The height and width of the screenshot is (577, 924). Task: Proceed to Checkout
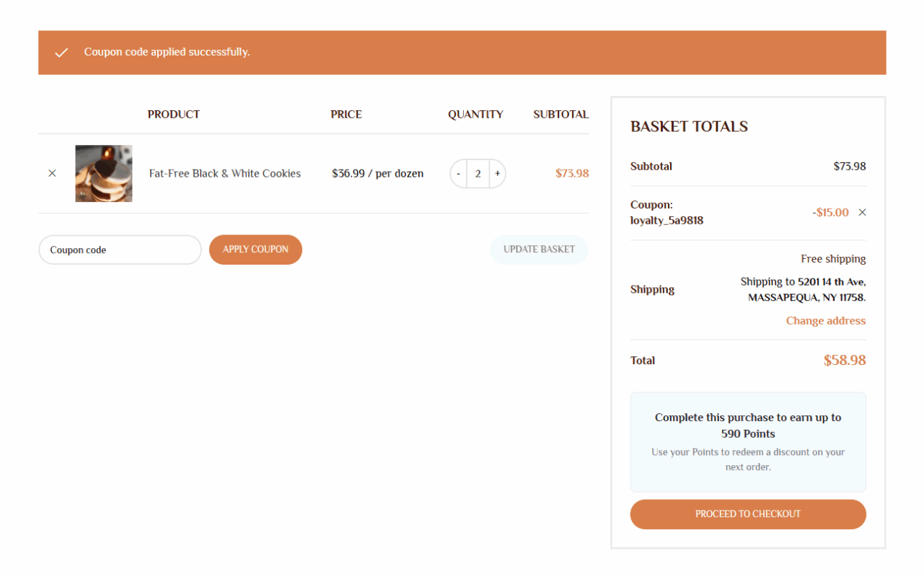pos(747,514)
